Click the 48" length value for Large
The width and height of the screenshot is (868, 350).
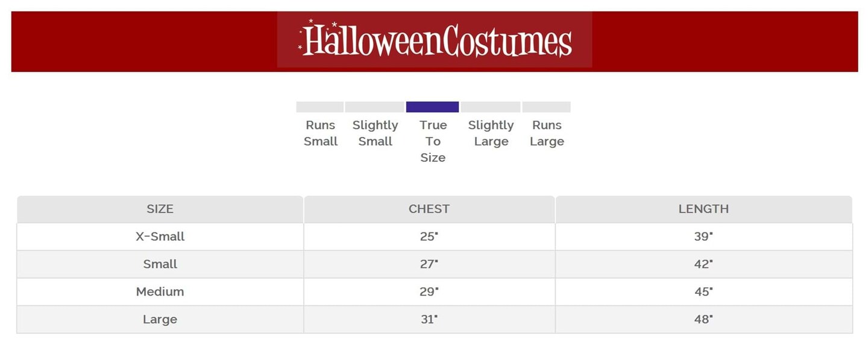[x=703, y=320]
